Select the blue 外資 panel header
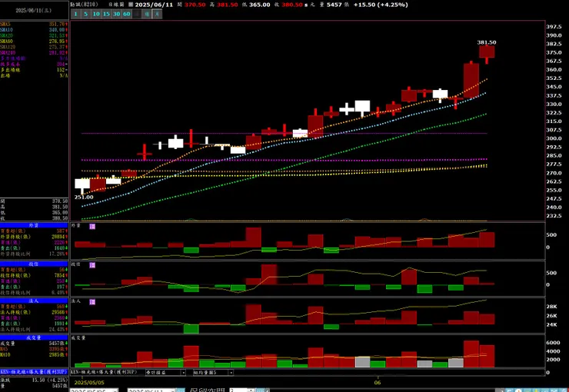Screen dimensions: 569x392 tap(34, 225)
